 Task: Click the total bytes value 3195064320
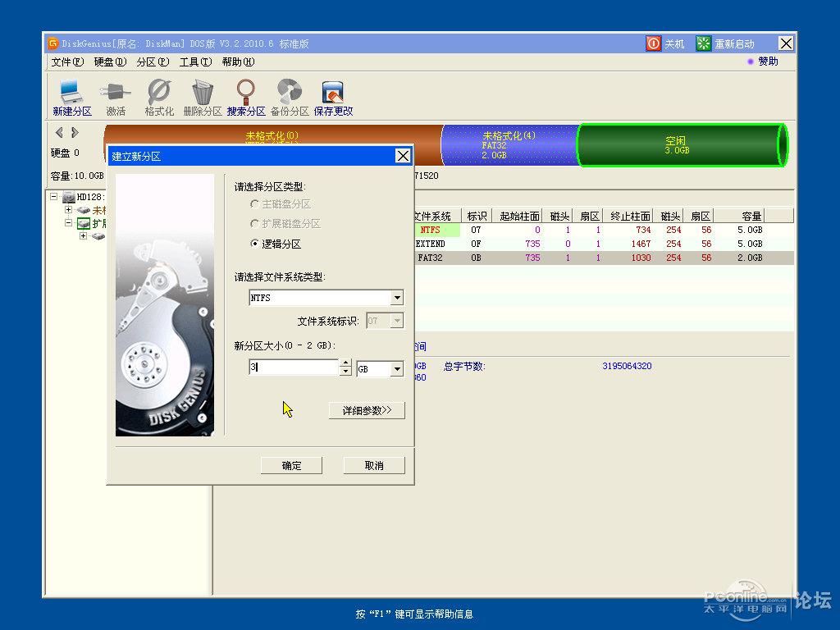[x=627, y=366]
